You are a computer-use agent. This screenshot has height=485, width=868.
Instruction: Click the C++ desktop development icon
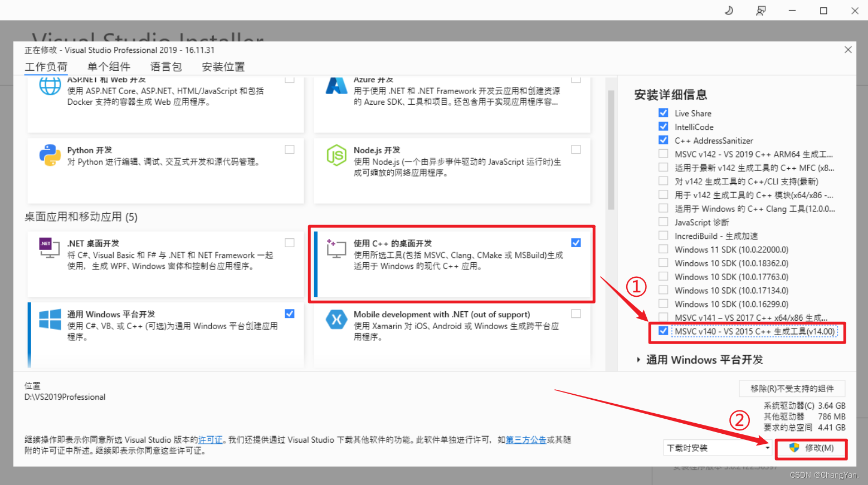pyautogui.click(x=337, y=248)
